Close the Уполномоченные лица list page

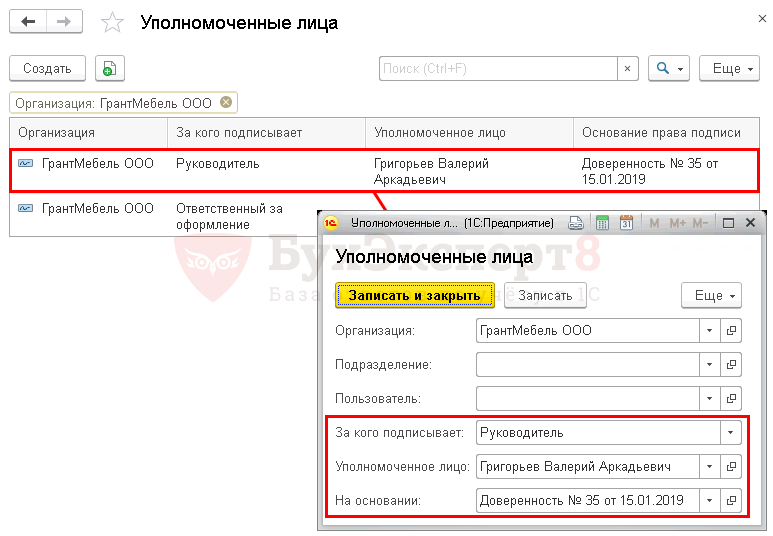(762, 19)
